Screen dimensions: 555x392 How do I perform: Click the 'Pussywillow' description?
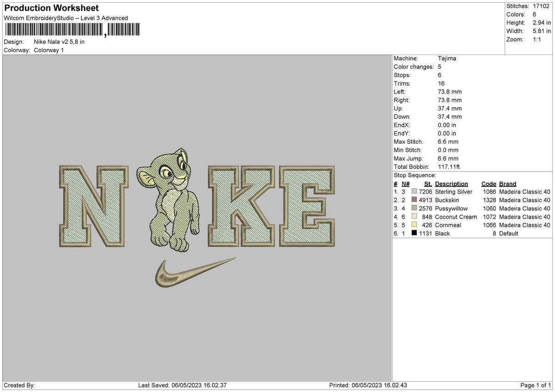(451, 208)
